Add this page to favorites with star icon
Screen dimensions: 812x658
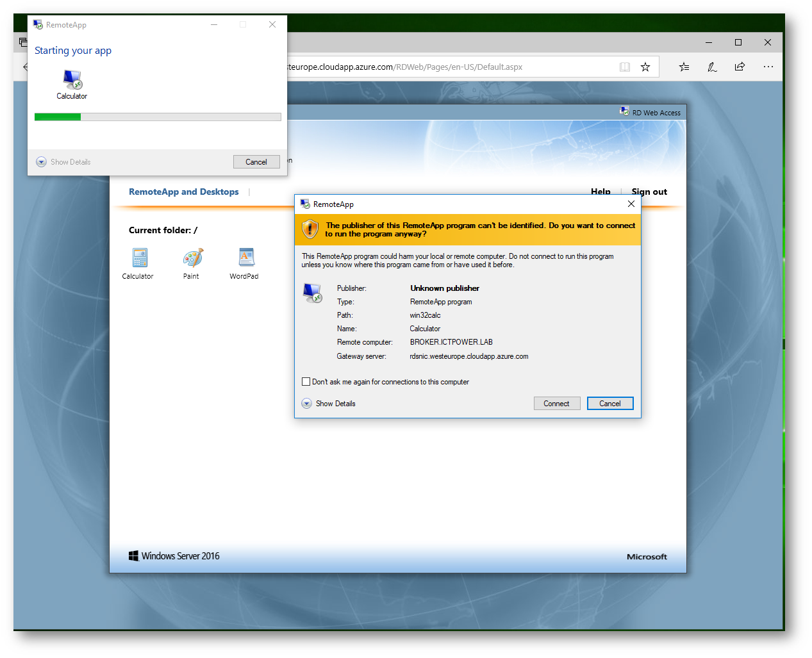point(645,67)
